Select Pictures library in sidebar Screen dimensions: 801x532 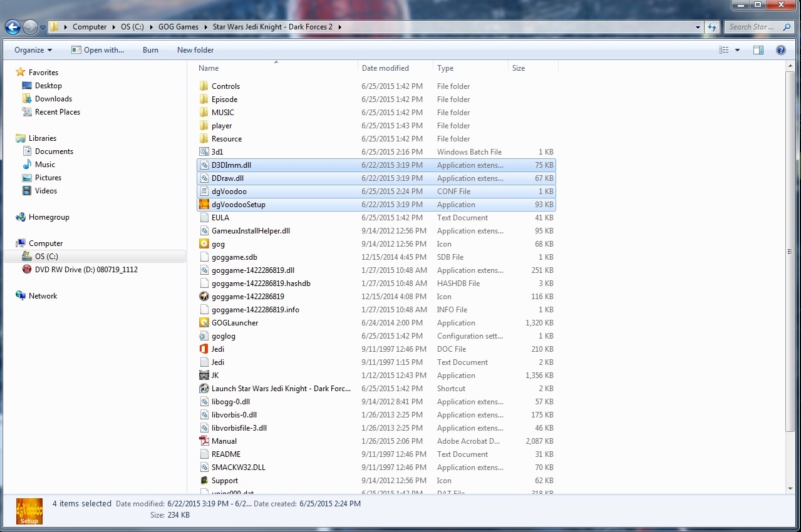coord(42,178)
